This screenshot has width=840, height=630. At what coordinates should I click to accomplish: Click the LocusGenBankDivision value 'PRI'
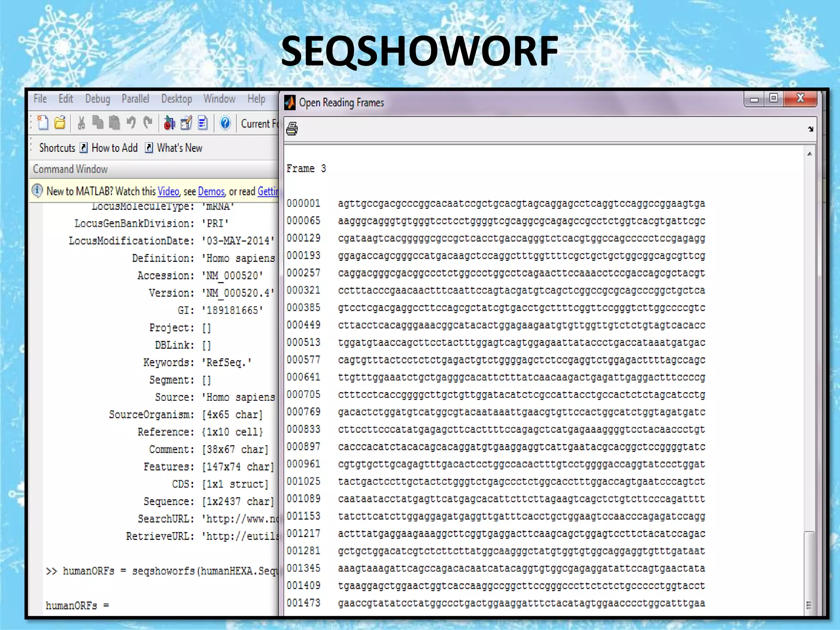pyautogui.click(x=215, y=224)
